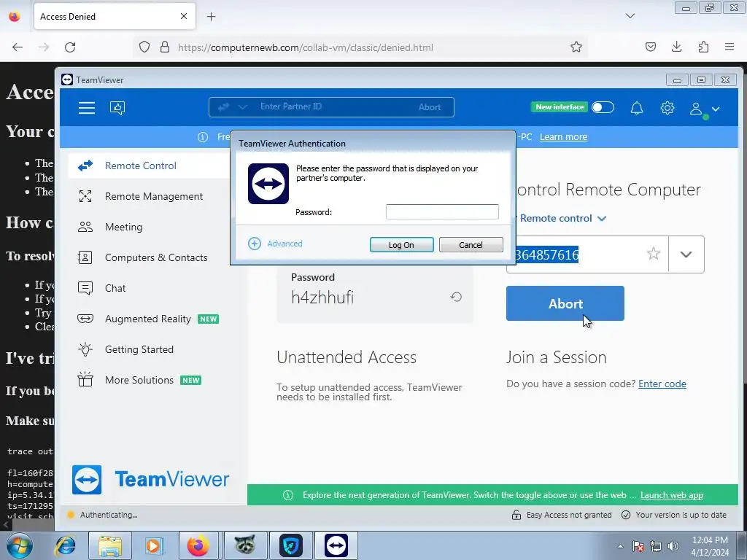
Task: Toggle the New interface switch
Action: [x=603, y=107]
